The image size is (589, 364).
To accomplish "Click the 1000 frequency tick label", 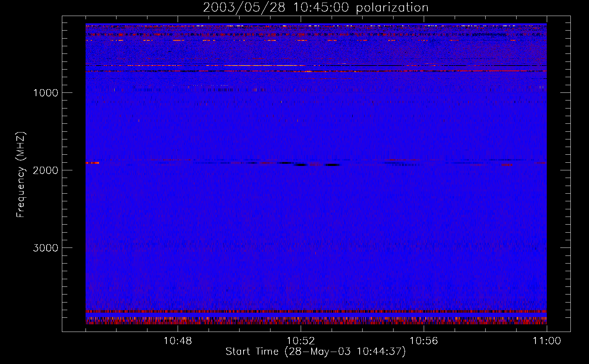I will click(x=46, y=93).
